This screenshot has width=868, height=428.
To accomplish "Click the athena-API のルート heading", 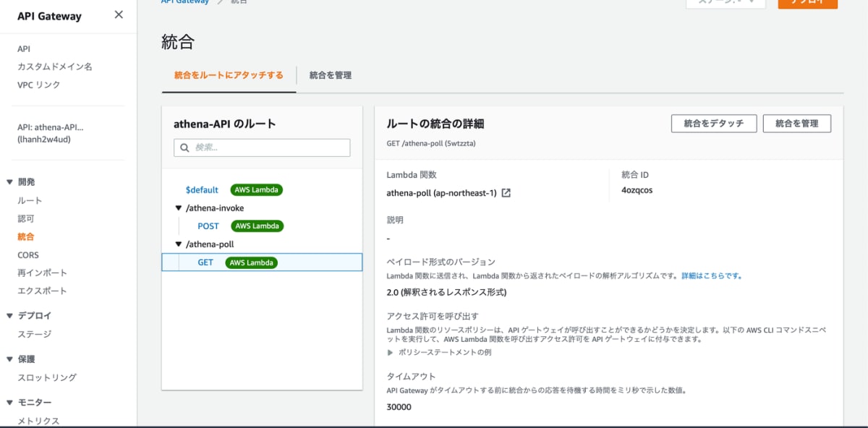I will [225, 124].
